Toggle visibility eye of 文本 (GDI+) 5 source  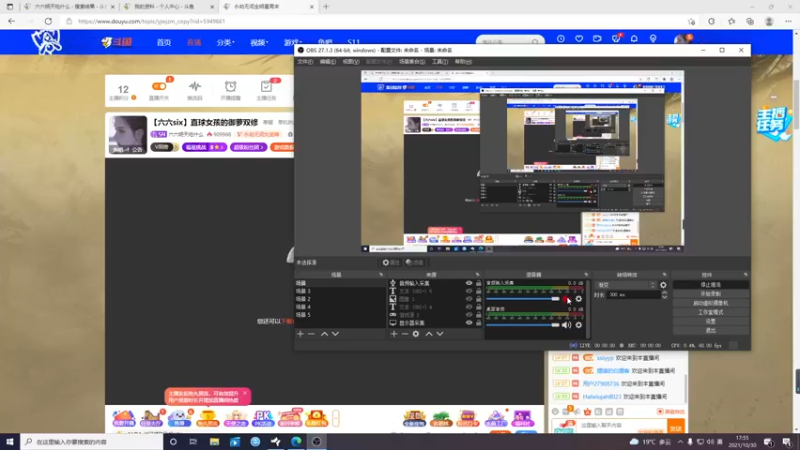(x=469, y=291)
